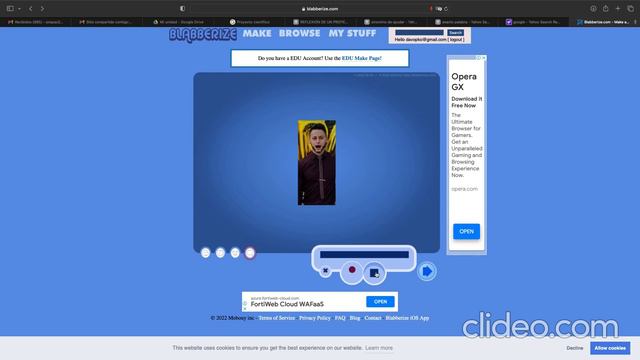
Task: Click the FortiWeb Cloud WAFaaS ad title
Action: click(x=287, y=304)
